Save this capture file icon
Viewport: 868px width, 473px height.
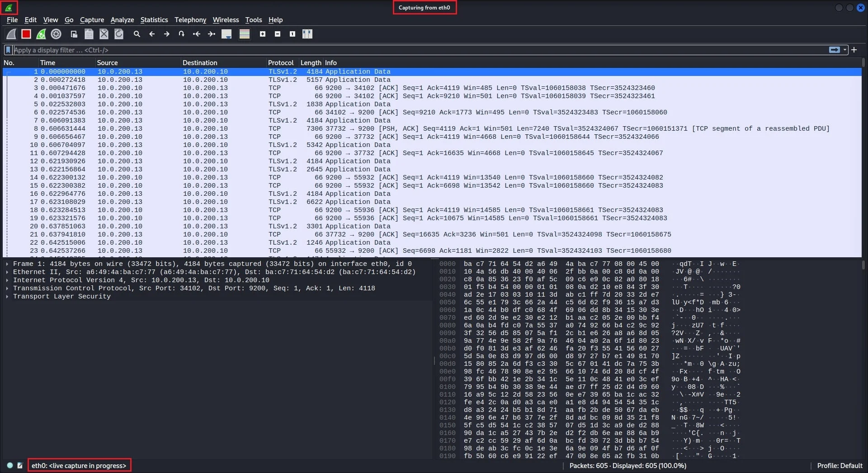(89, 34)
